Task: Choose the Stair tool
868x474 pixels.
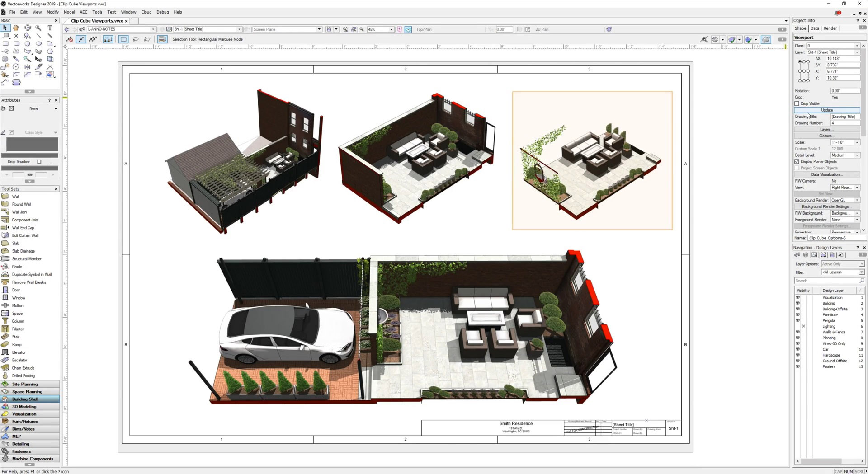Action: (x=15, y=337)
